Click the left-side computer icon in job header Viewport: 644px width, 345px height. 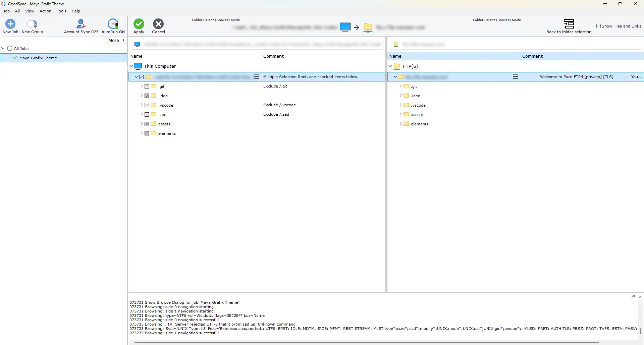tap(345, 27)
